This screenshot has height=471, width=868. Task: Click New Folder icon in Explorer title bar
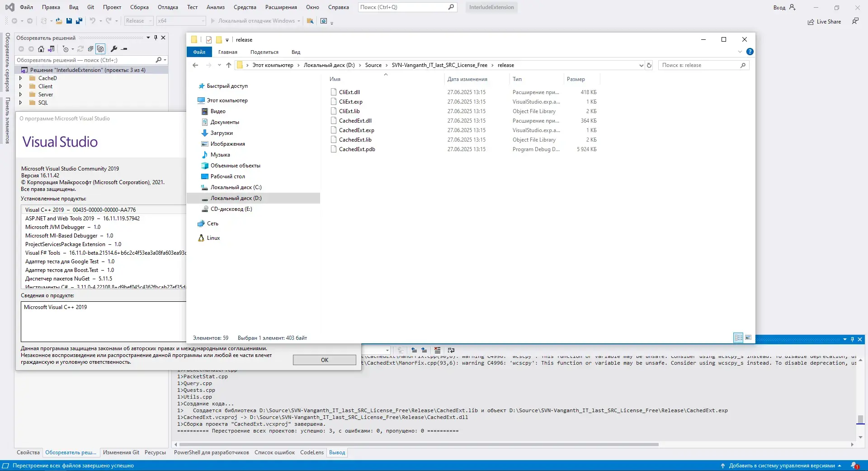pos(219,40)
